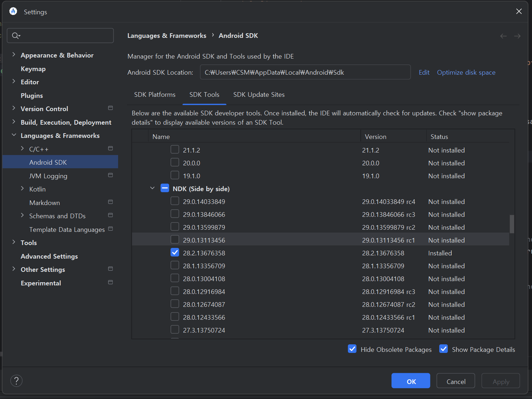Confirm with the OK button
This screenshot has height=399, width=532.
(x=411, y=381)
